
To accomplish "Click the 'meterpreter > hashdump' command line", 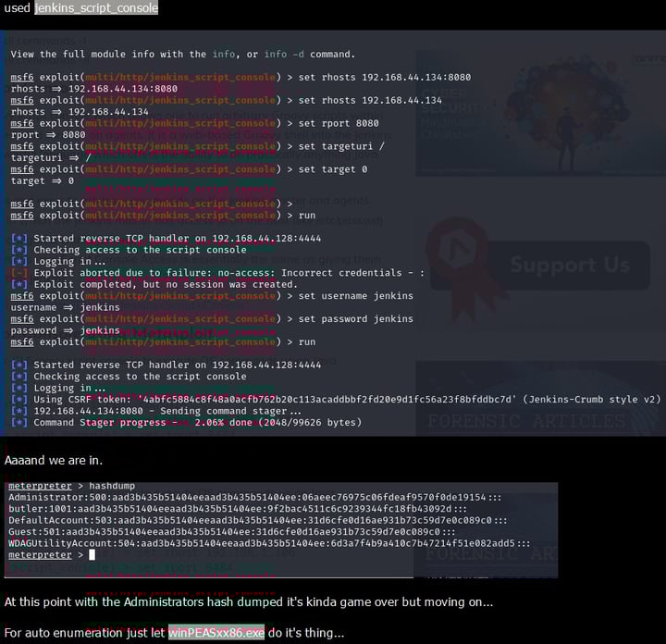I will click(71, 486).
